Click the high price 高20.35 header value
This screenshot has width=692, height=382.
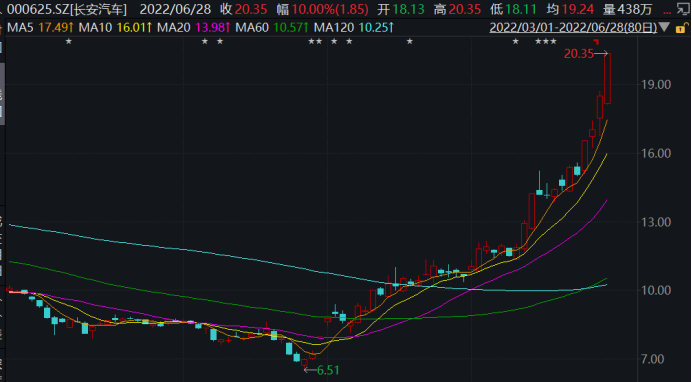tap(457, 9)
